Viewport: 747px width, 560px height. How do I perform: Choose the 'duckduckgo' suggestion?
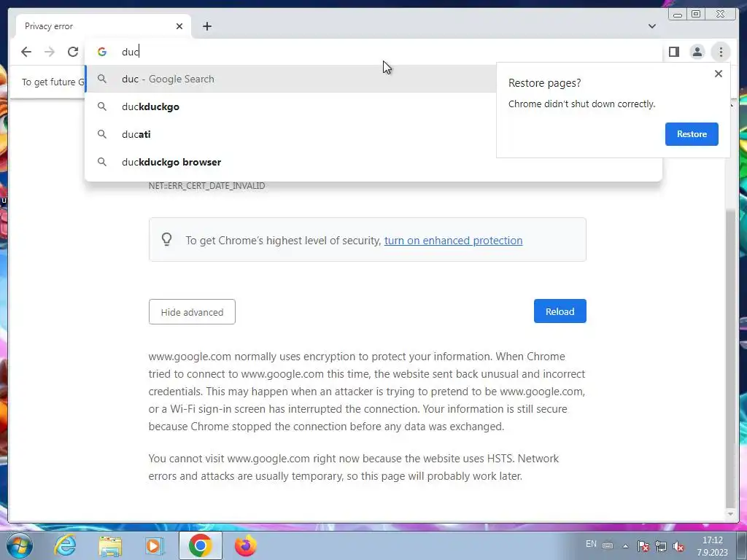(x=290, y=106)
